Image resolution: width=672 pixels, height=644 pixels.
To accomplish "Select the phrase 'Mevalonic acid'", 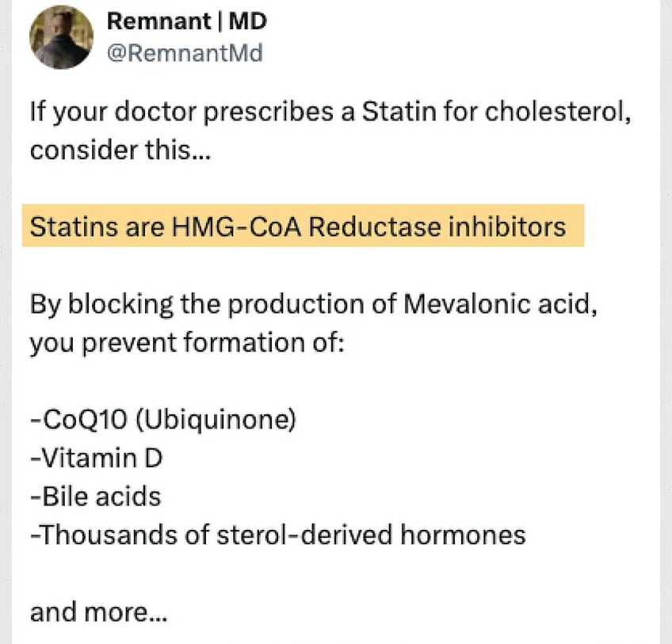I will coord(500,304).
